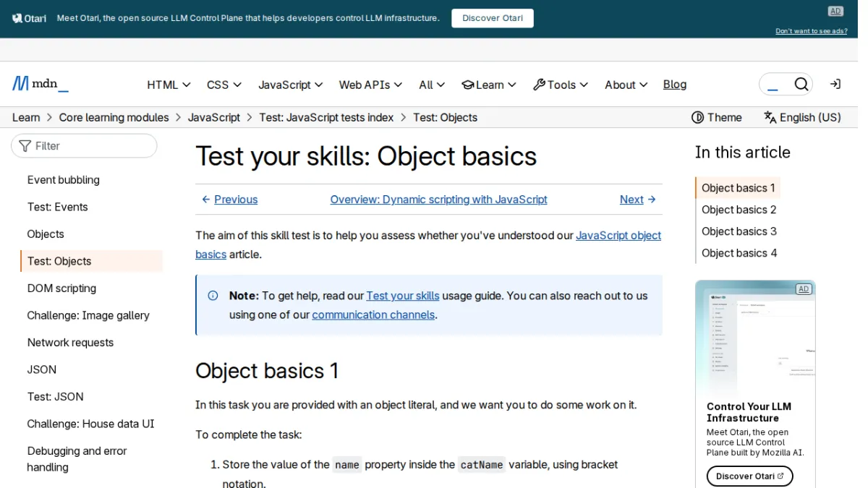
Task: Jump to Object basics 3 section
Action: (739, 231)
